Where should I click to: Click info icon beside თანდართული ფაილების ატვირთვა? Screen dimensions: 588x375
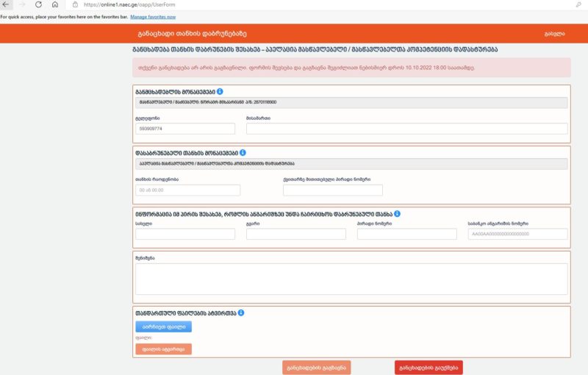click(240, 312)
